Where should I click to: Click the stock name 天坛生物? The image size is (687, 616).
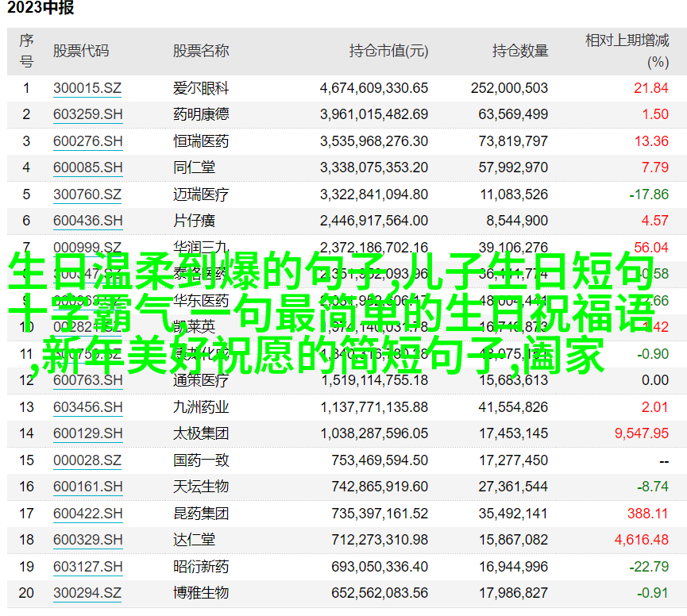click(201, 487)
